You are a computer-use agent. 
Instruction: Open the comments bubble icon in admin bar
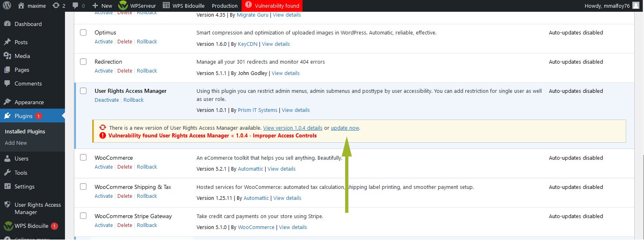[75, 6]
